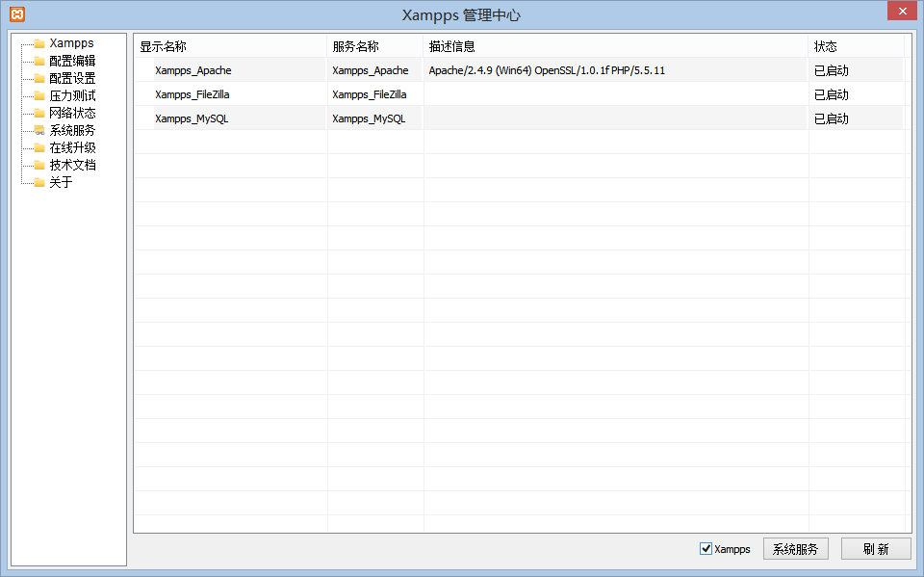
Task: Uncheck the Xampps filter checkbox
Action: point(706,549)
